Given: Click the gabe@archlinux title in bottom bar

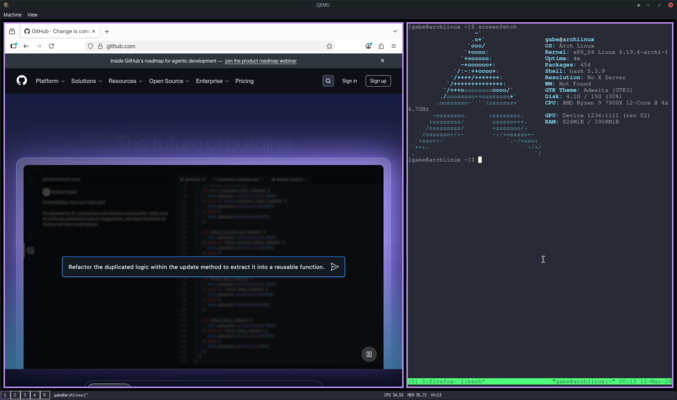Looking at the screenshot, I should (71, 395).
